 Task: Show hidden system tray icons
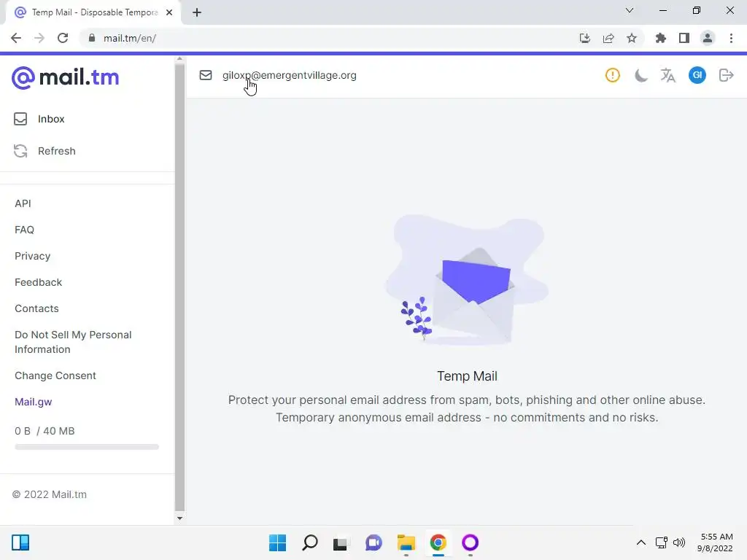point(641,542)
